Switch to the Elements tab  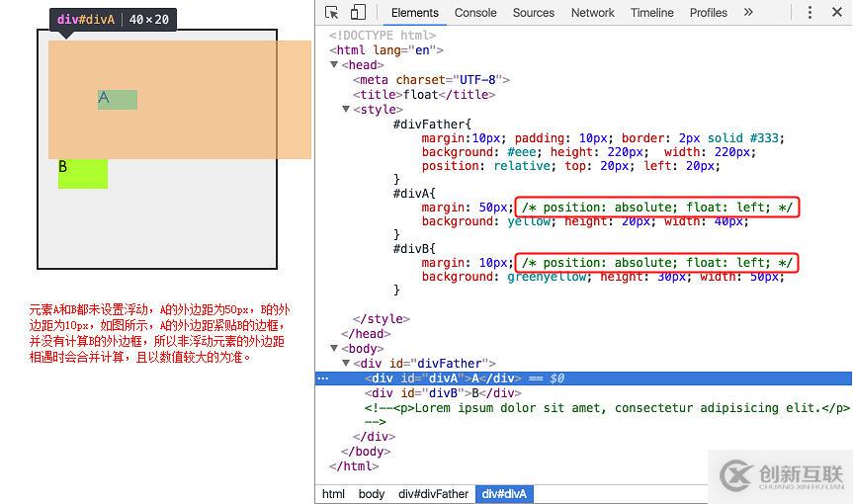tap(414, 13)
